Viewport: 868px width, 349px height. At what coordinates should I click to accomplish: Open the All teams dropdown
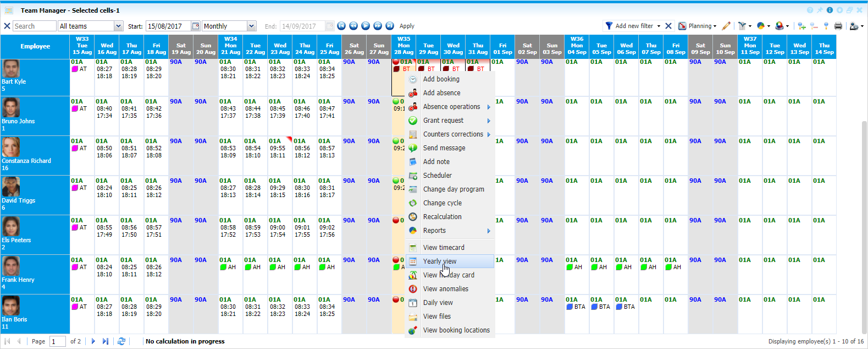(118, 26)
